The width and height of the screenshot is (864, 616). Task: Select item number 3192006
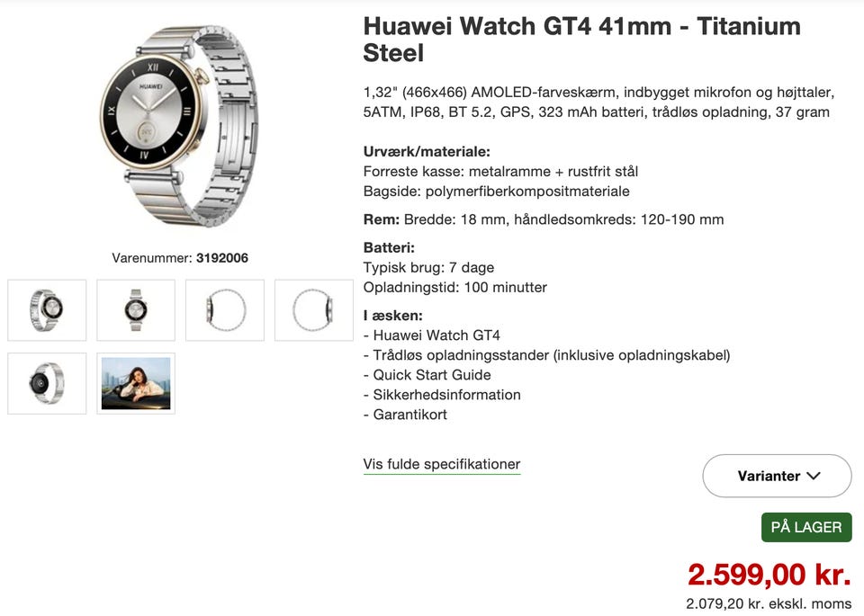coord(222,257)
